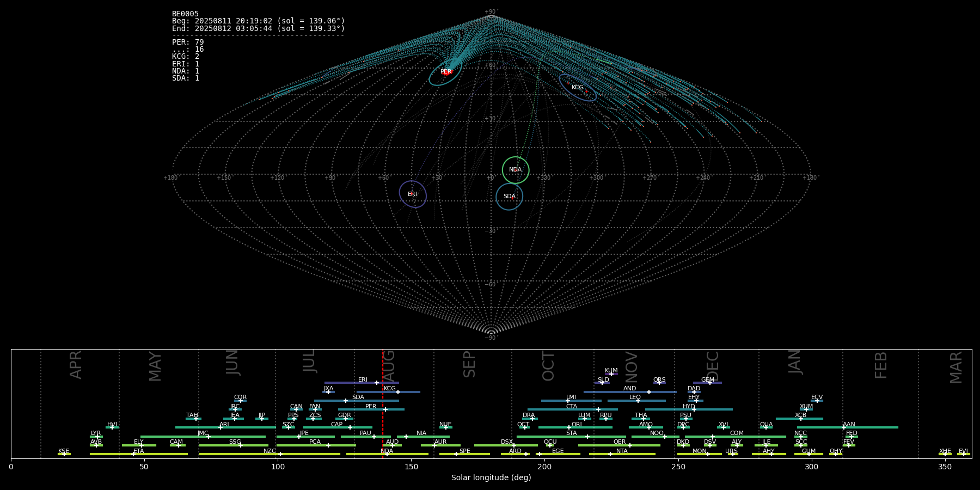
Task: Click the ETA shower bar in the timeline
Action: [139, 454]
